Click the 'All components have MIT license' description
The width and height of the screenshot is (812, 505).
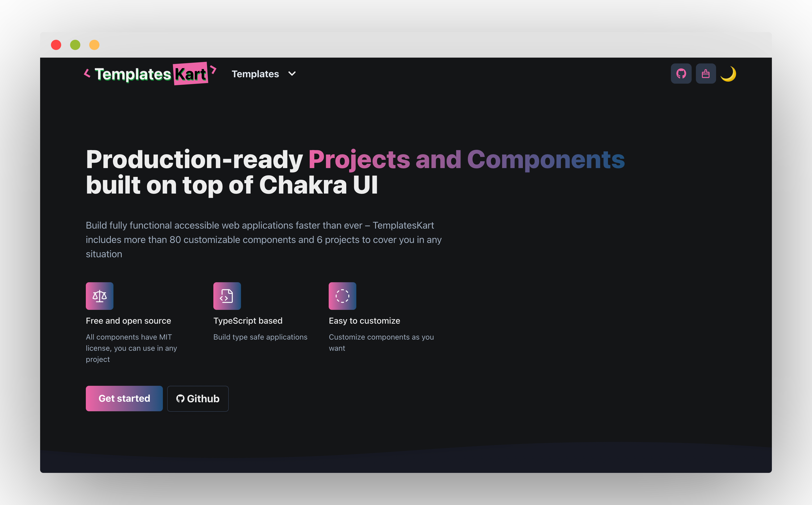[131, 348]
